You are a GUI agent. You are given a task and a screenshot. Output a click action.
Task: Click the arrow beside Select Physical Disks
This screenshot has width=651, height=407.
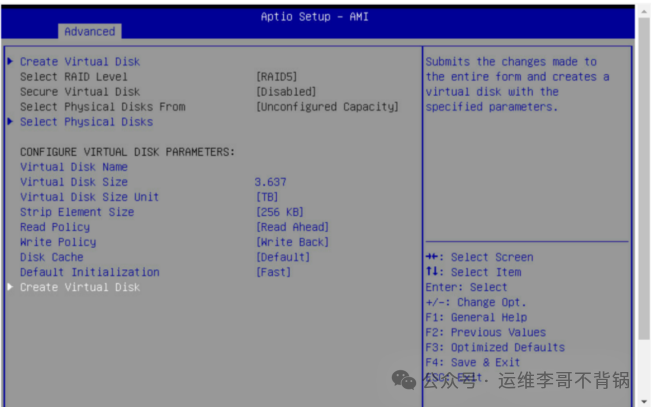10,122
